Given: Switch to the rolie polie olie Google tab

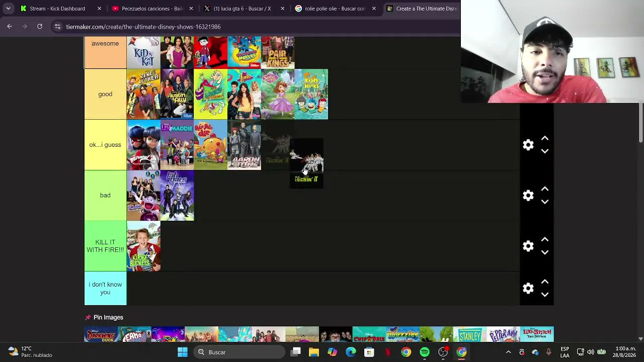Looking at the screenshot, I should tap(335, 9).
